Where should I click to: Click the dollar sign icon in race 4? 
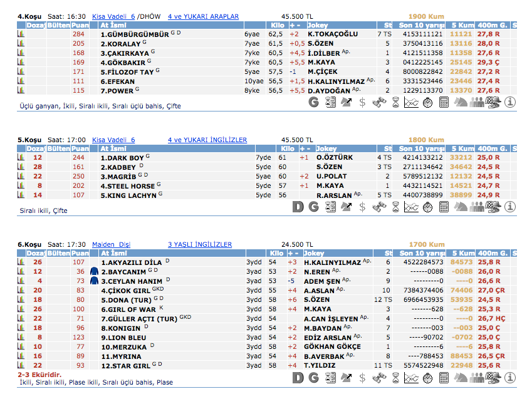[x=362, y=102]
